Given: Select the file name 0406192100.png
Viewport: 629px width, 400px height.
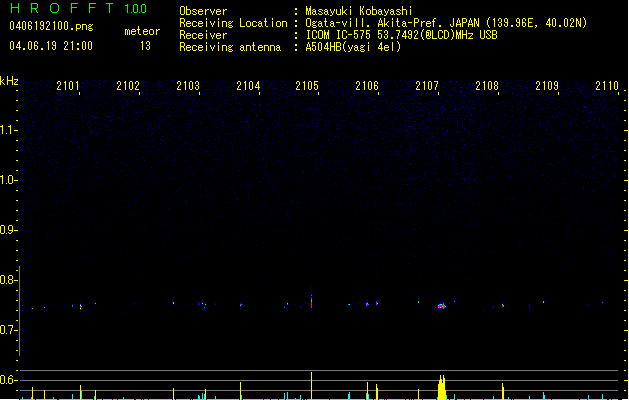Looking at the screenshot, I should [x=51, y=26].
